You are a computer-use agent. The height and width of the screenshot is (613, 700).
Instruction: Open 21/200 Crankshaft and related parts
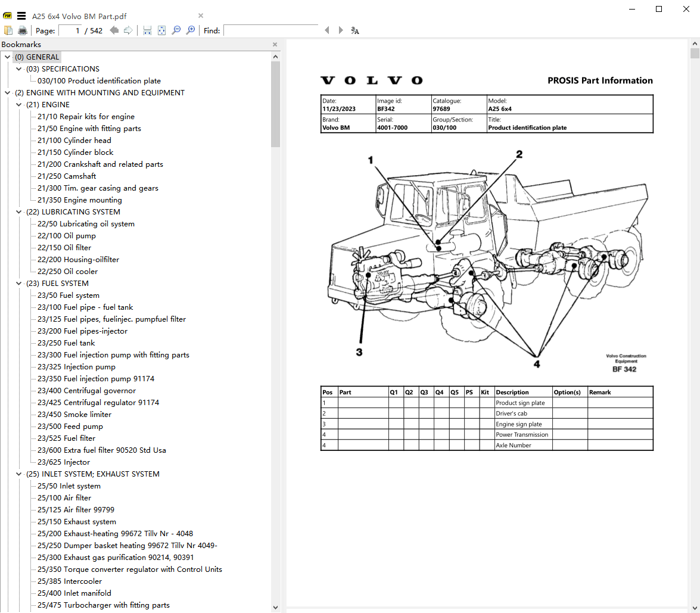[100, 164]
